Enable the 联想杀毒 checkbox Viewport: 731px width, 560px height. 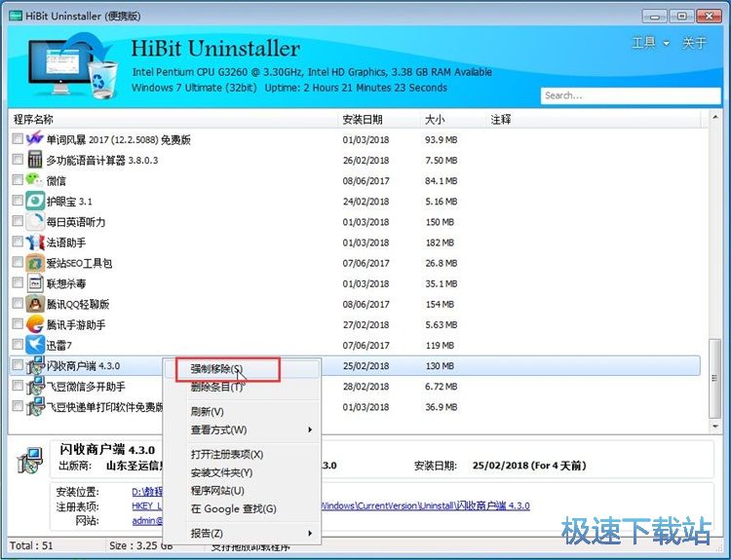18,282
